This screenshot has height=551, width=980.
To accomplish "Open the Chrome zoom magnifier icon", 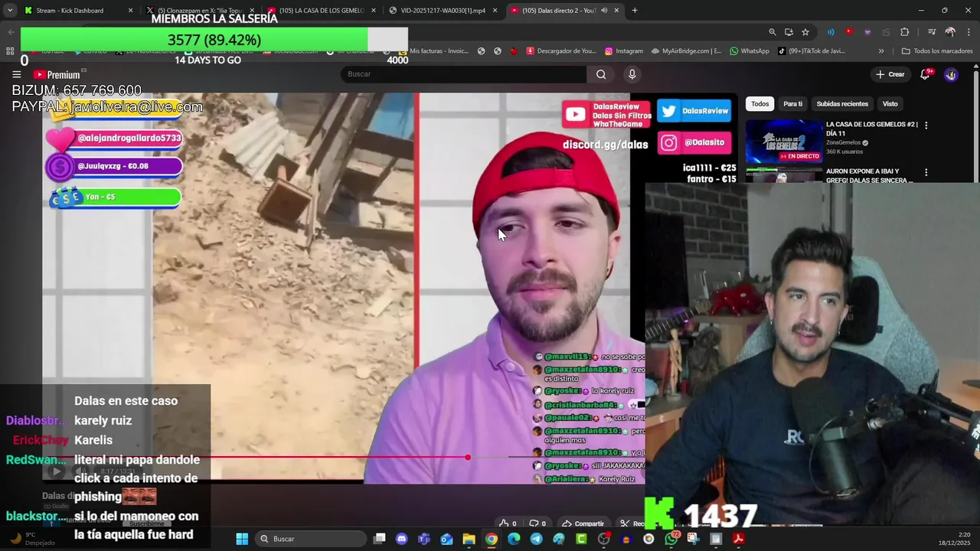I will [773, 32].
